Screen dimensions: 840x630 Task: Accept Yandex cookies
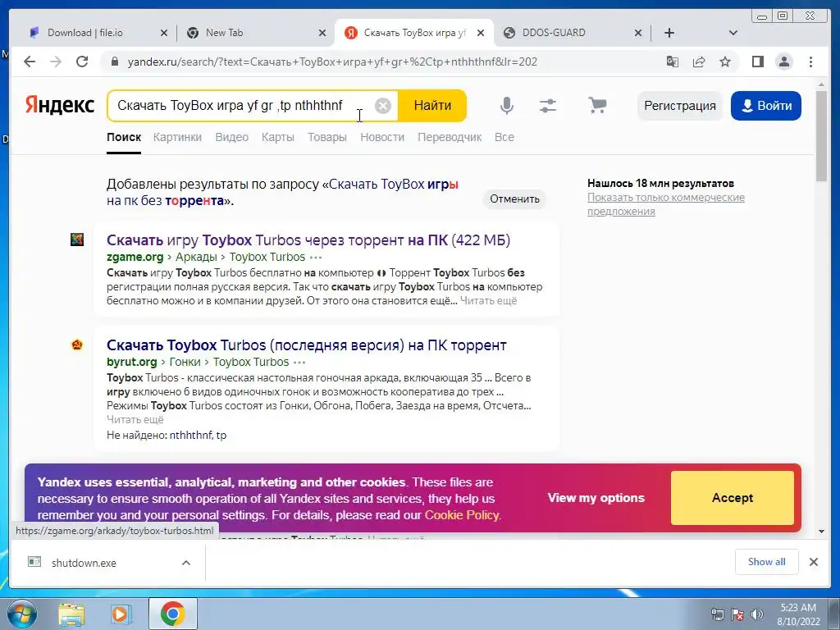(733, 498)
